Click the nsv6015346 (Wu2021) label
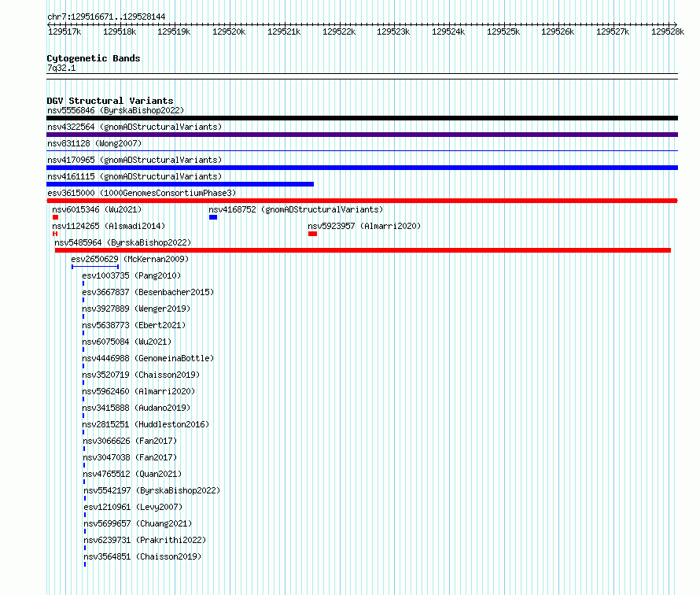The image size is (700, 595). coord(97,209)
